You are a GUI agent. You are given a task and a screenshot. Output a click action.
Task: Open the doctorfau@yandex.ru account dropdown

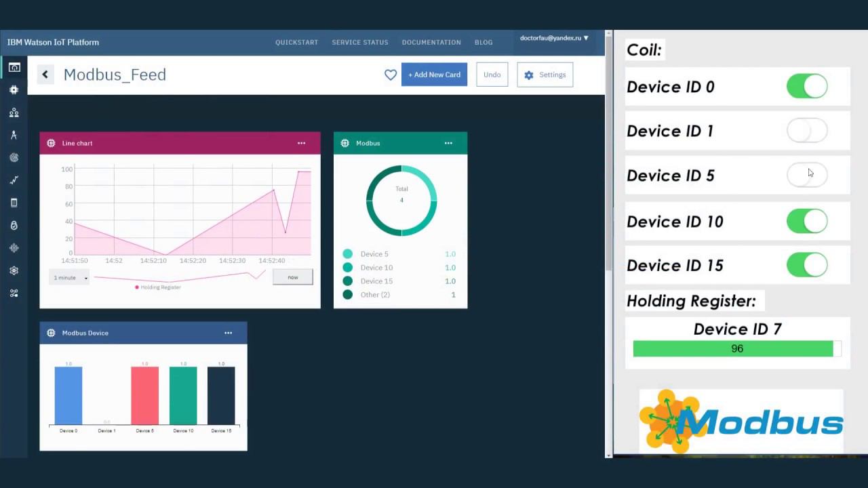[x=554, y=38]
